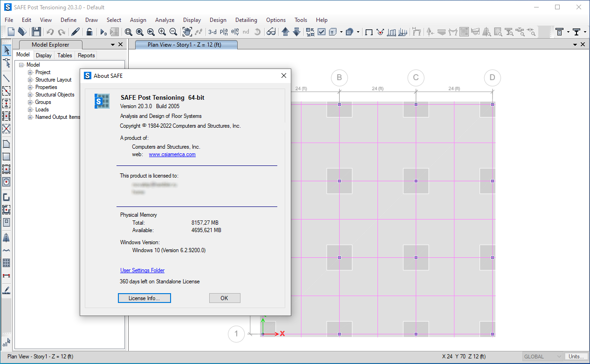Viewport: 590px width, 364px height.
Task: Click the Redo arrow icon
Action: click(x=61, y=32)
